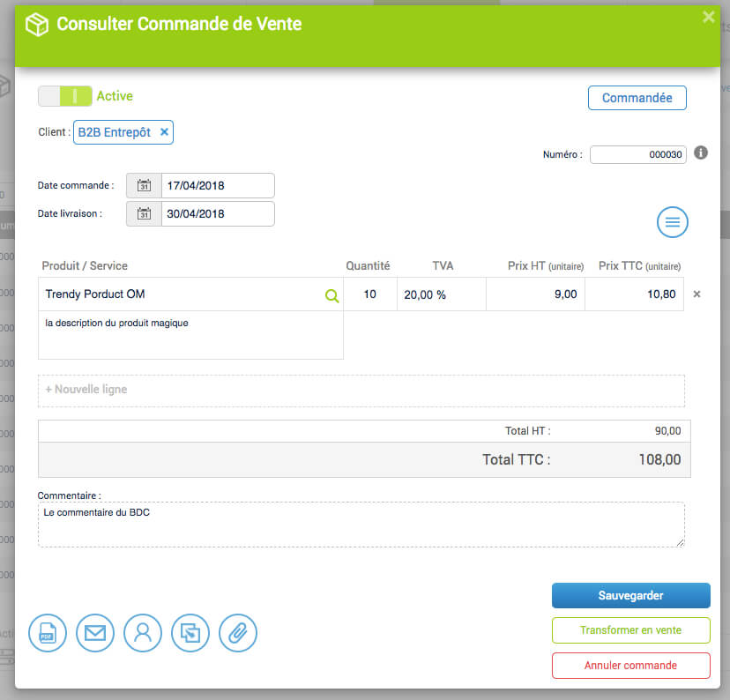Click the info icon next to Numéro

(701, 153)
